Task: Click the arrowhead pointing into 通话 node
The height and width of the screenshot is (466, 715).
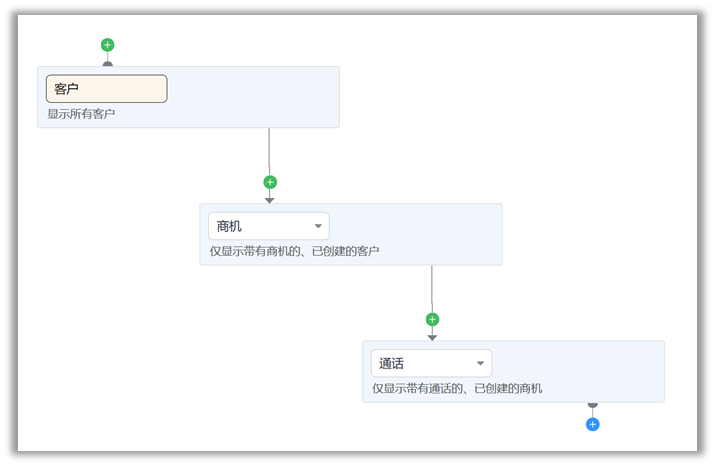Action: tap(432, 337)
